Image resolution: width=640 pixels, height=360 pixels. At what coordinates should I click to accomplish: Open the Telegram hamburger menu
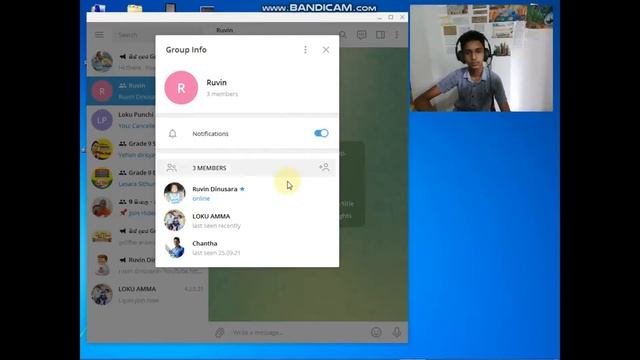click(100, 35)
